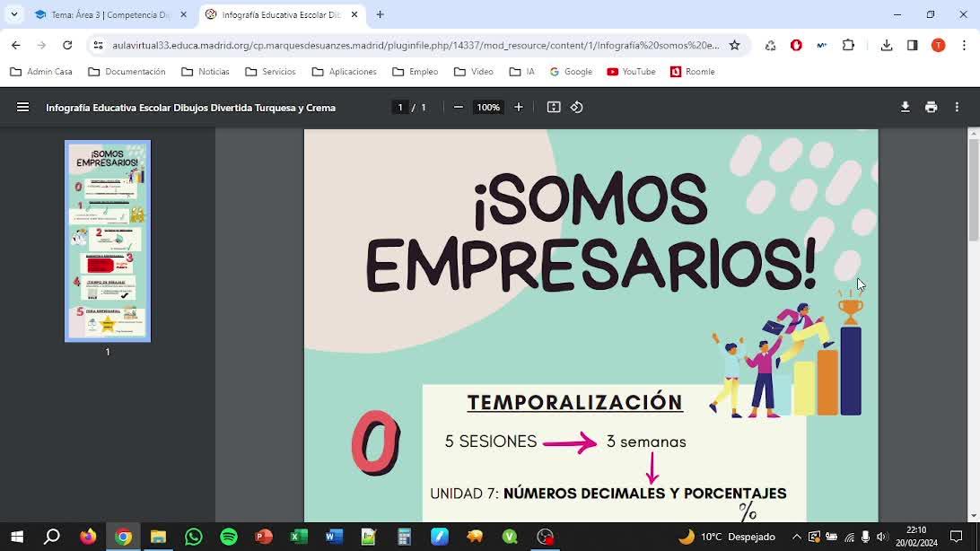Click the PDF vertical scrollbar thumb
Screen dimensions: 980x551
tap(973, 190)
